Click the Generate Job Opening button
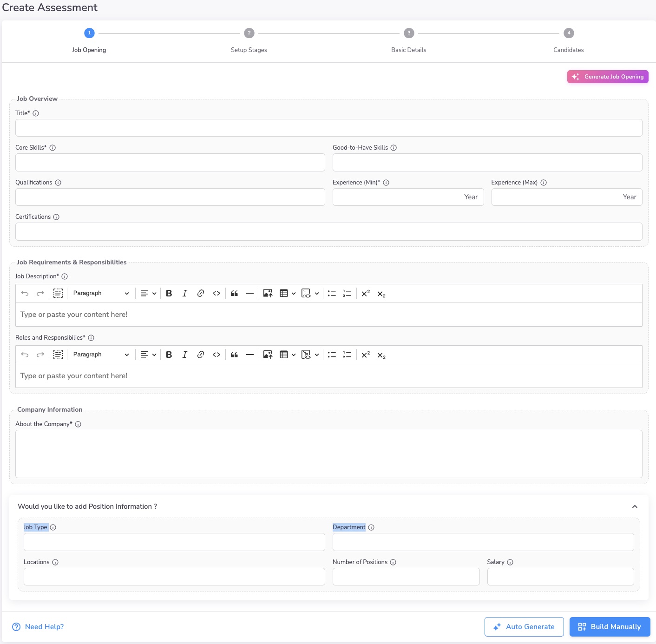 pyautogui.click(x=608, y=77)
